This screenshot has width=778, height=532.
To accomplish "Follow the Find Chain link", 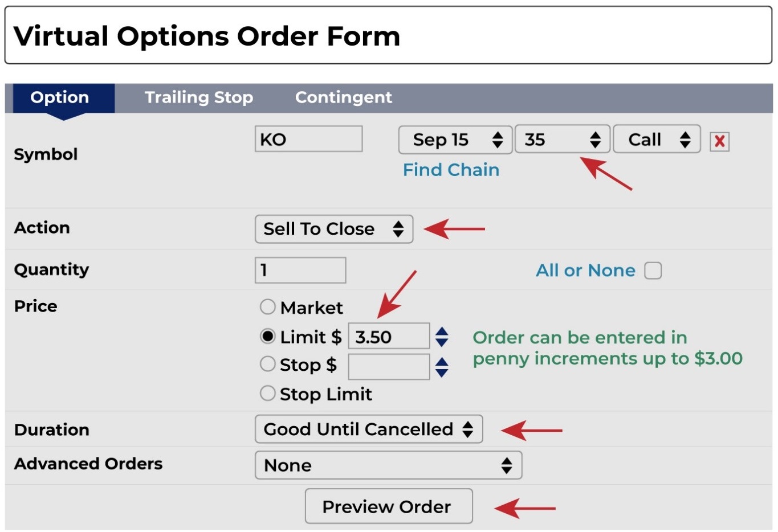I will (x=451, y=170).
